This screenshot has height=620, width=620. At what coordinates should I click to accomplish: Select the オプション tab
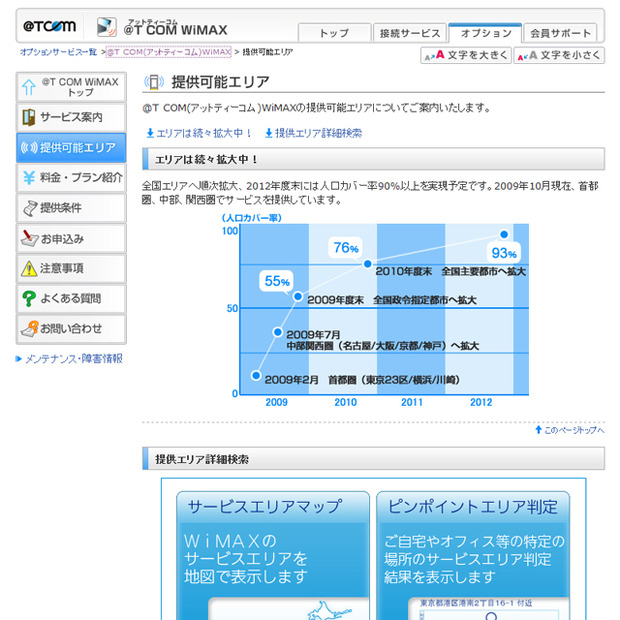click(x=485, y=32)
